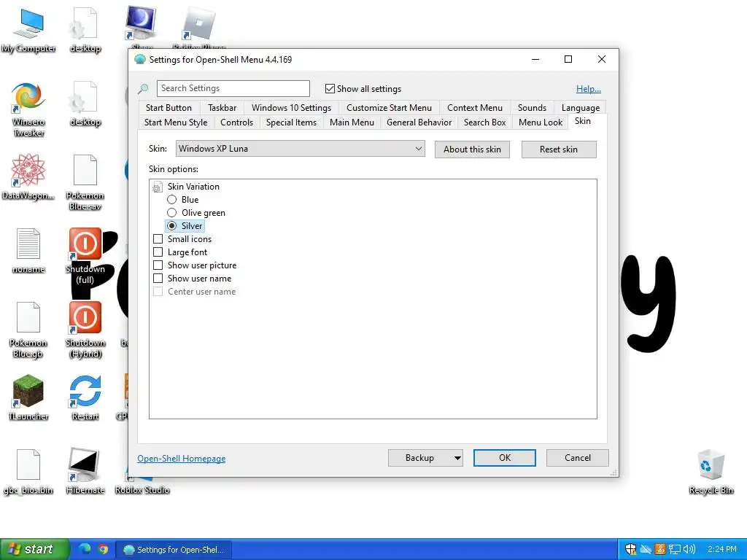Image resolution: width=747 pixels, height=560 pixels.
Task: Select the desktop file beside My Computer
Action: 85,30
